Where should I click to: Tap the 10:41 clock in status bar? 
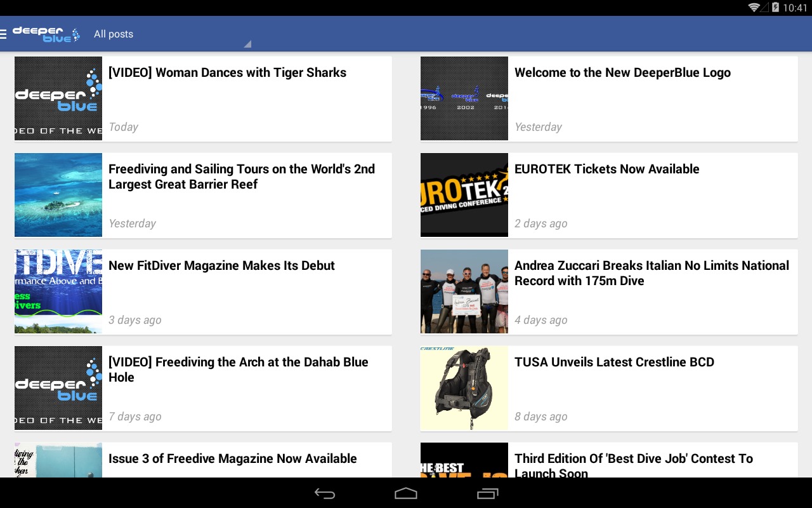(795, 8)
